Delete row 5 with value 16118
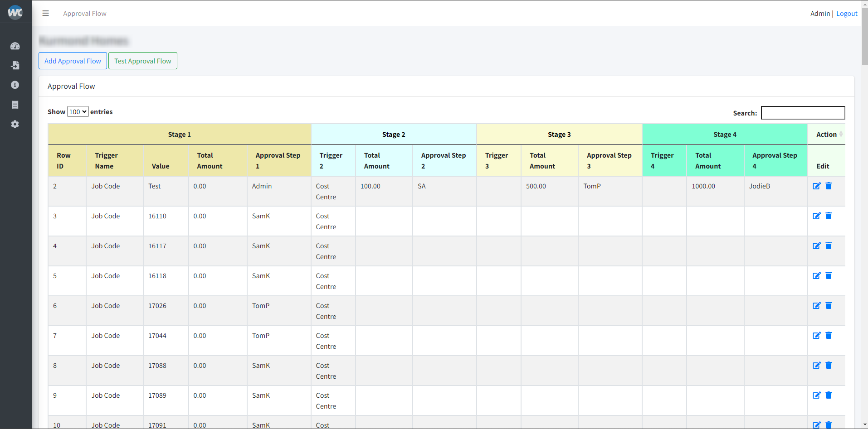Screen dimensions: 868x429 point(829,275)
